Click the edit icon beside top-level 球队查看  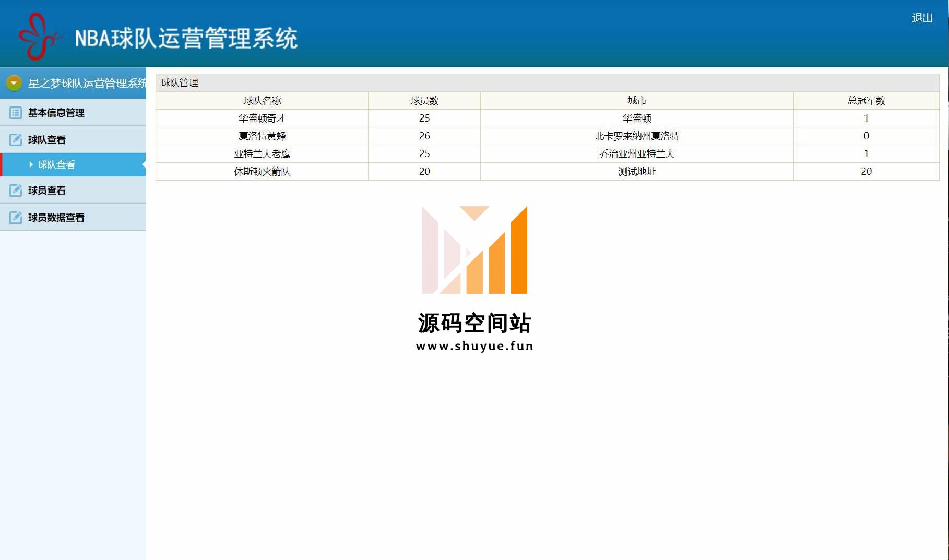pyautogui.click(x=16, y=140)
